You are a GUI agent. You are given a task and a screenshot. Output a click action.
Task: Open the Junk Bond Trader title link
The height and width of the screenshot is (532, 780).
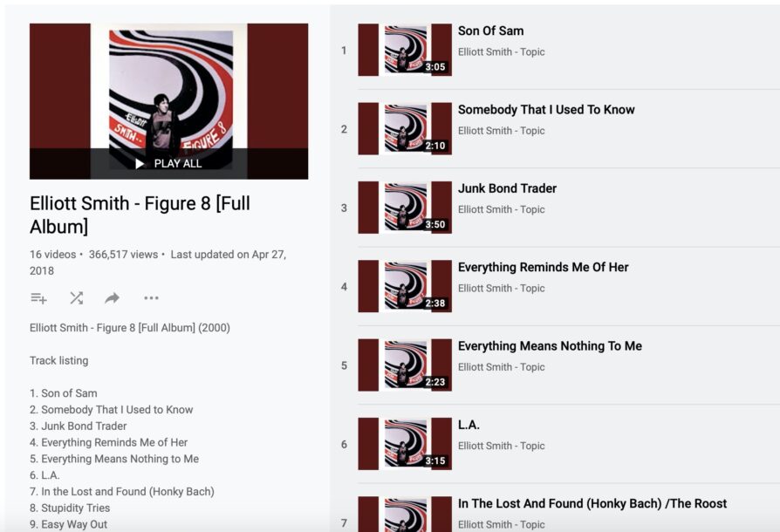point(507,188)
